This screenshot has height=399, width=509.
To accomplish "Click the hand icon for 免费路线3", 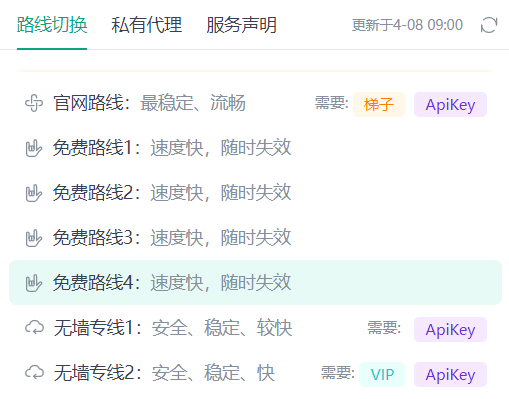I will coord(34,238).
